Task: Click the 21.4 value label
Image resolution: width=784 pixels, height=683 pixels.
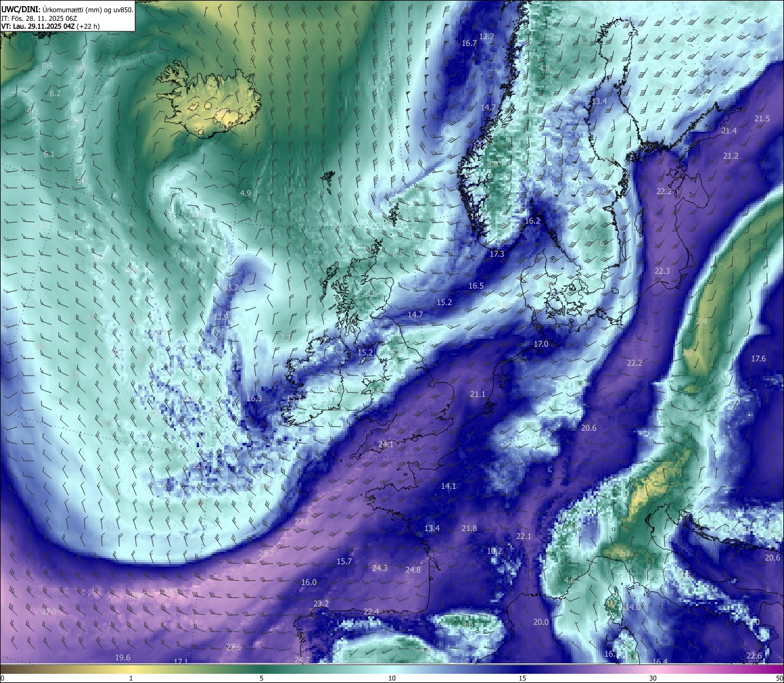Action: pos(729,131)
